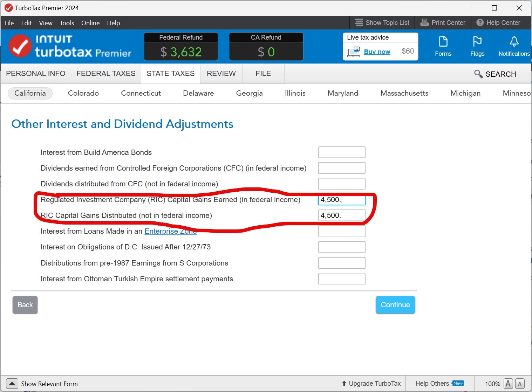Screen dimensions: 532x392
Task: Select the Massachusetts state tab
Action: (x=404, y=93)
